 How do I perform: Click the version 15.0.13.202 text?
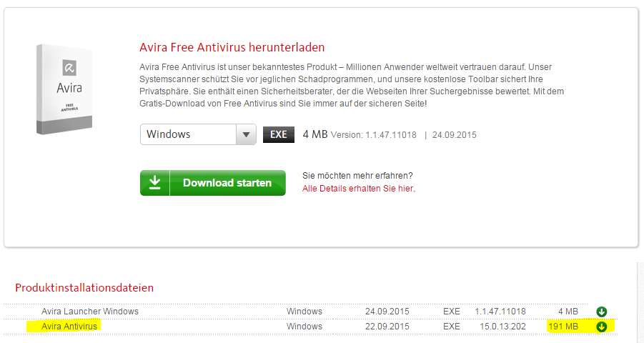point(502,327)
